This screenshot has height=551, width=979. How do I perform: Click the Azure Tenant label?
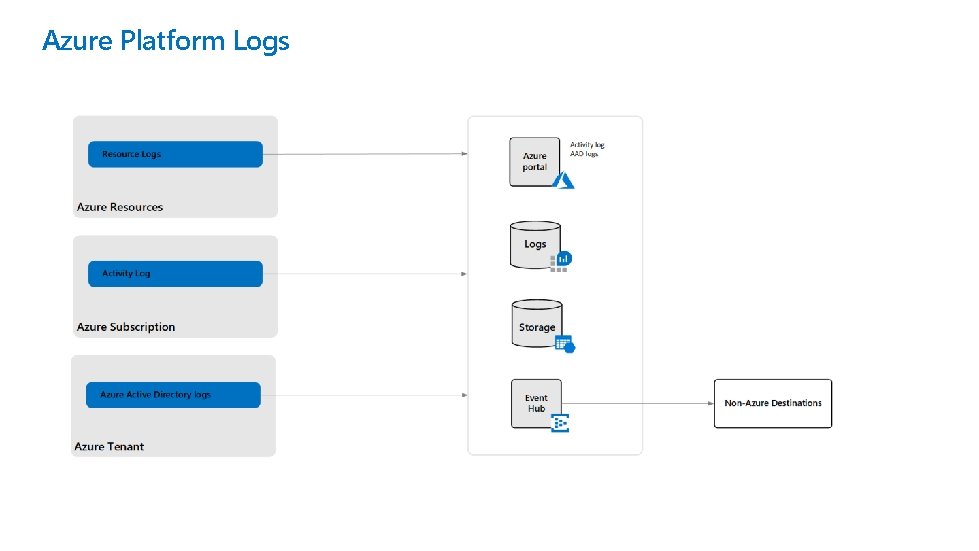[109, 447]
